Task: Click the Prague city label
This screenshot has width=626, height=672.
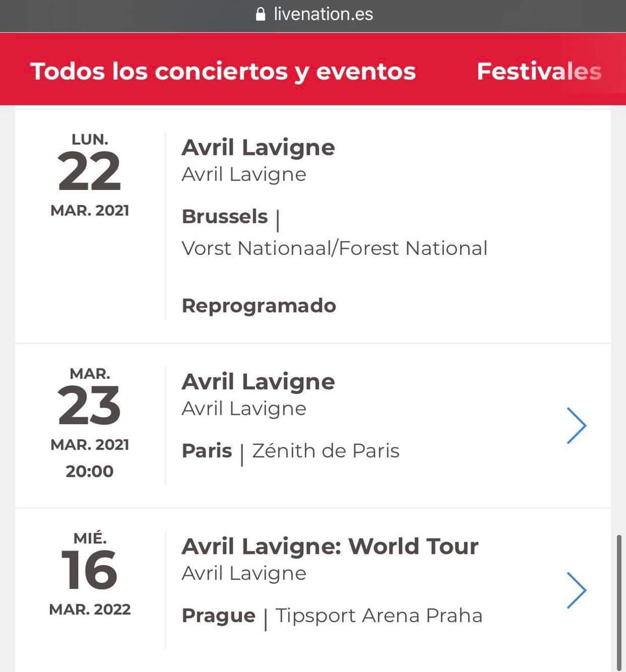Action: (x=219, y=616)
